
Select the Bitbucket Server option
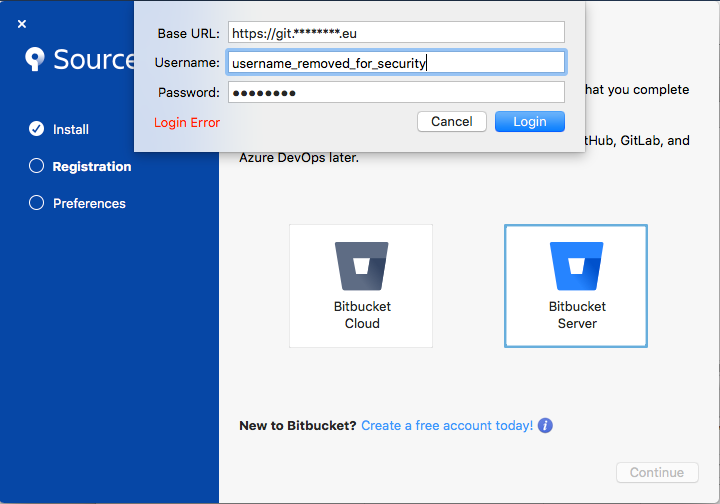click(x=576, y=286)
